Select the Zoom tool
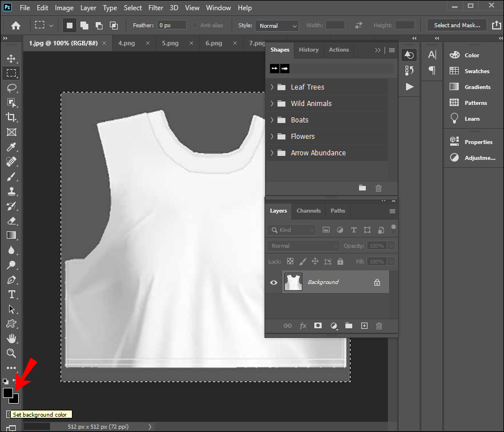The height and width of the screenshot is (432, 504). pyautogui.click(x=11, y=353)
